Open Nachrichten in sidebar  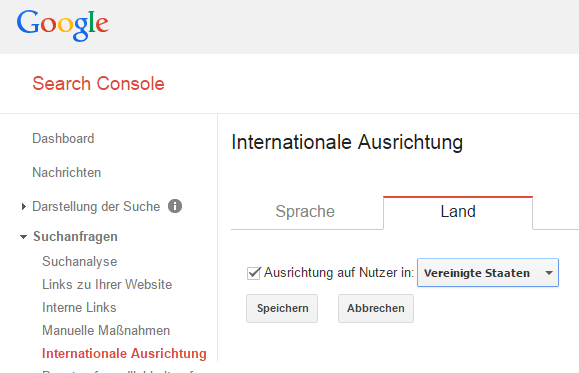66,172
